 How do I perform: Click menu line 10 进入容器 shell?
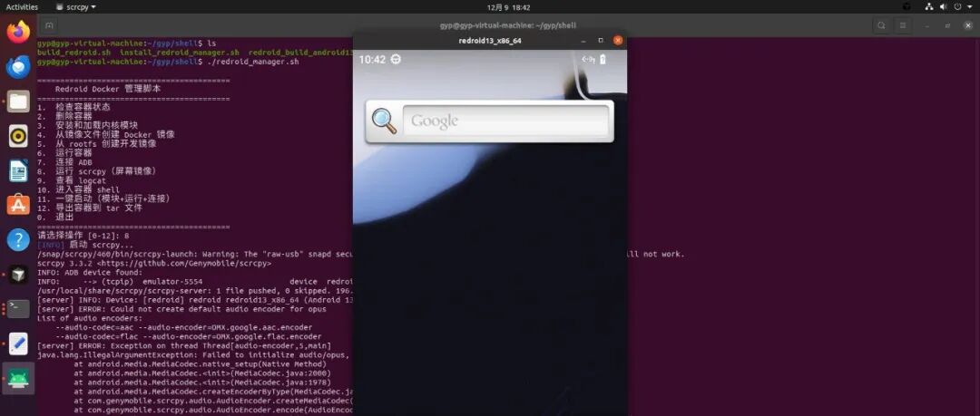tap(79, 190)
